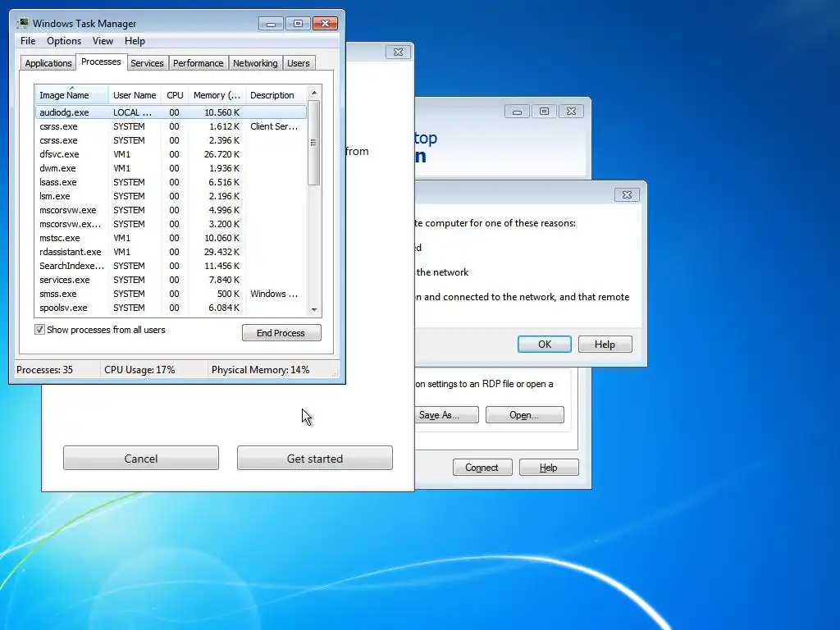Click Open... in Remote Desktop Connection
The image size is (840, 630).
pyautogui.click(x=524, y=414)
